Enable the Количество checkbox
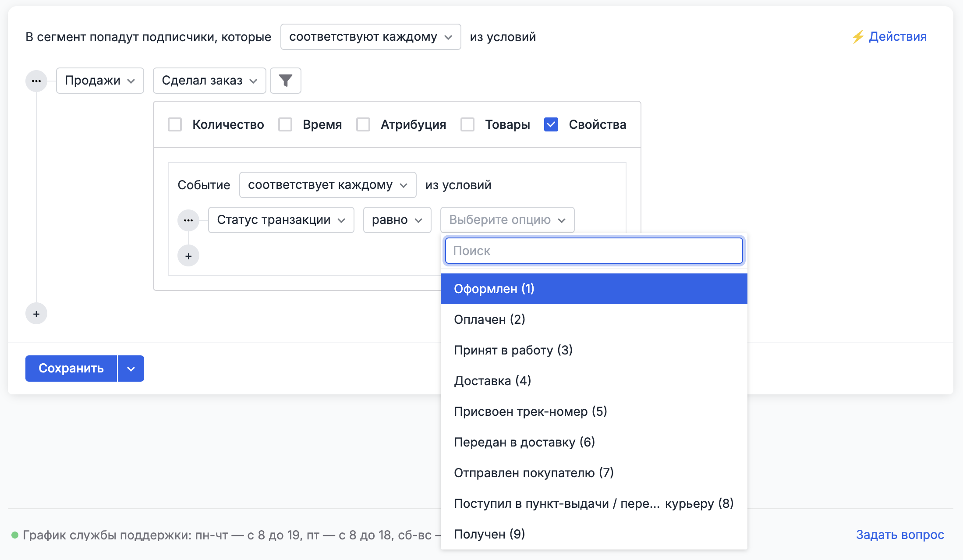 tap(175, 125)
